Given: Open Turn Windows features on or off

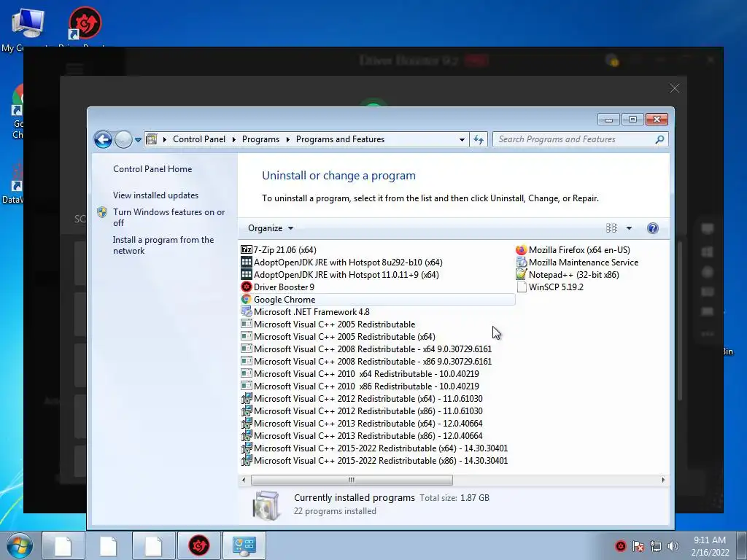Looking at the screenshot, I should click(x=169, y=217).
